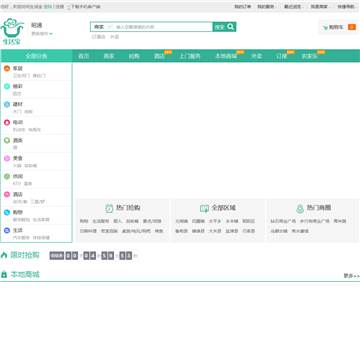Click the green 酒类 category icon
360x360 pixels.
point(7,140)
